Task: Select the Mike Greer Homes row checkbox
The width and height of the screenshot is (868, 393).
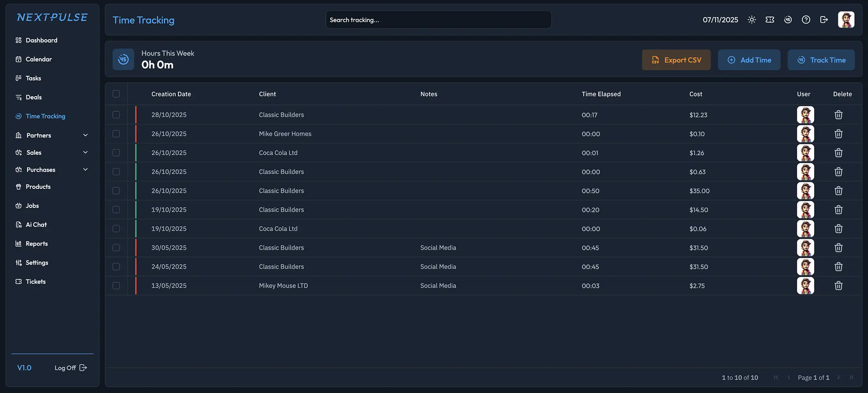Action: point(116,134)
